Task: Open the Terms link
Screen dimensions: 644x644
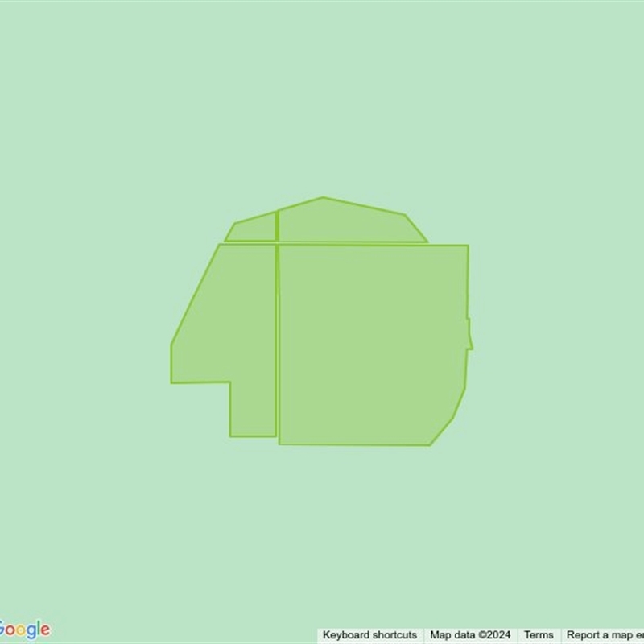Action: pos(539,635)
